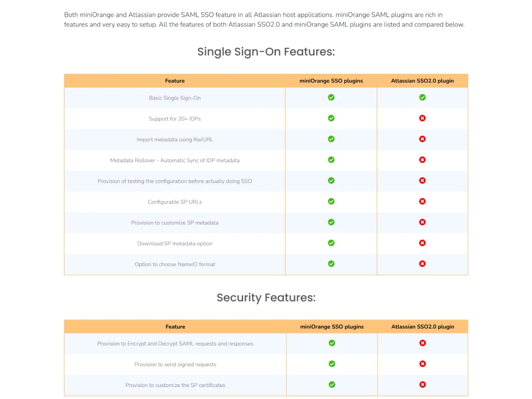Click Atlassian green check for Basic Single Sign-On

click(422, 97)
